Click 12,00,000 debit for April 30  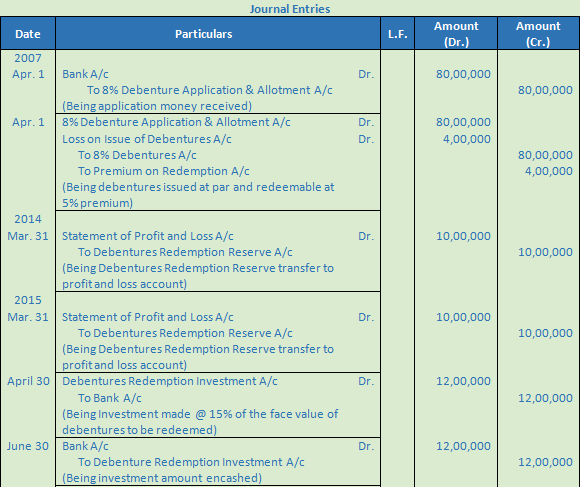pyautogui.click(x=463, y=381)
